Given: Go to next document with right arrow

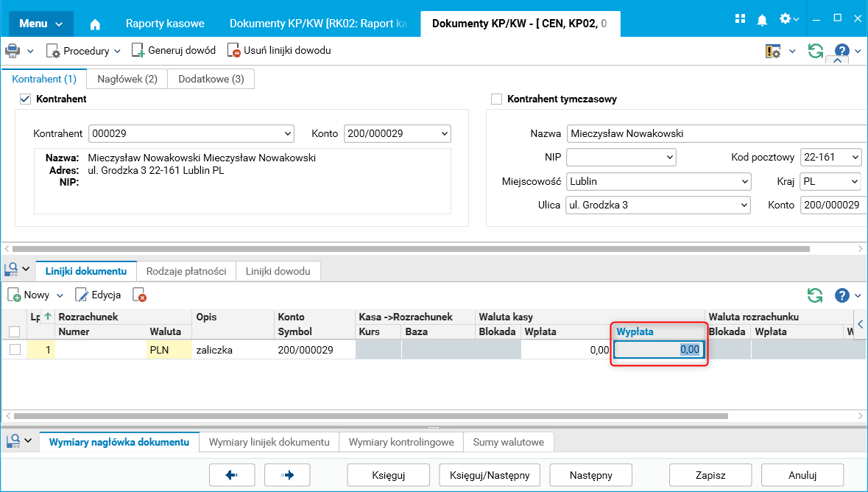Looking at the screenshot, I should pos(287,476).
